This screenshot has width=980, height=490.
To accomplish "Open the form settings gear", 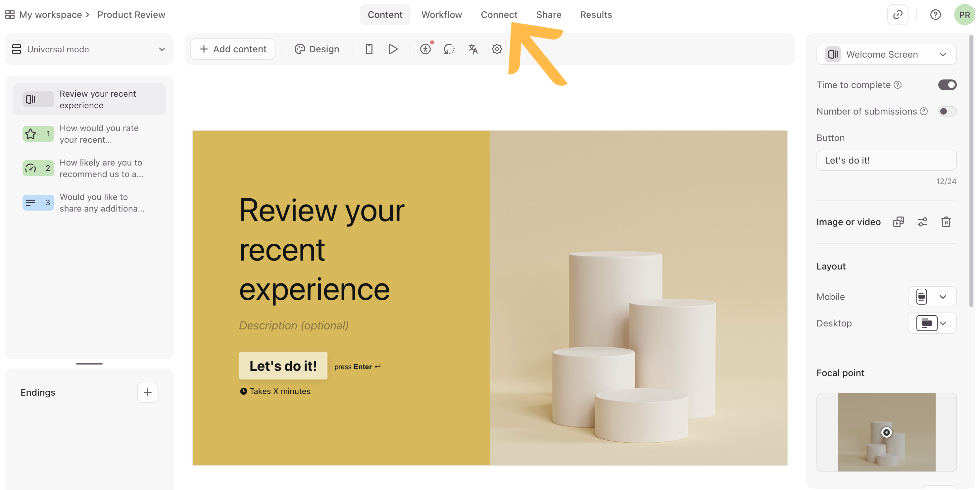I will click(x=497, y=49).
